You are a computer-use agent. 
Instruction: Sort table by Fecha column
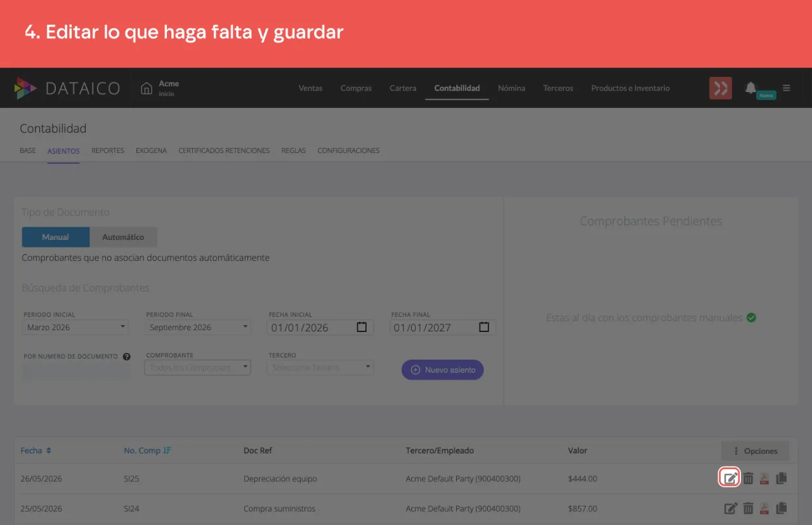pyautogui.click(x=36, y=451)
